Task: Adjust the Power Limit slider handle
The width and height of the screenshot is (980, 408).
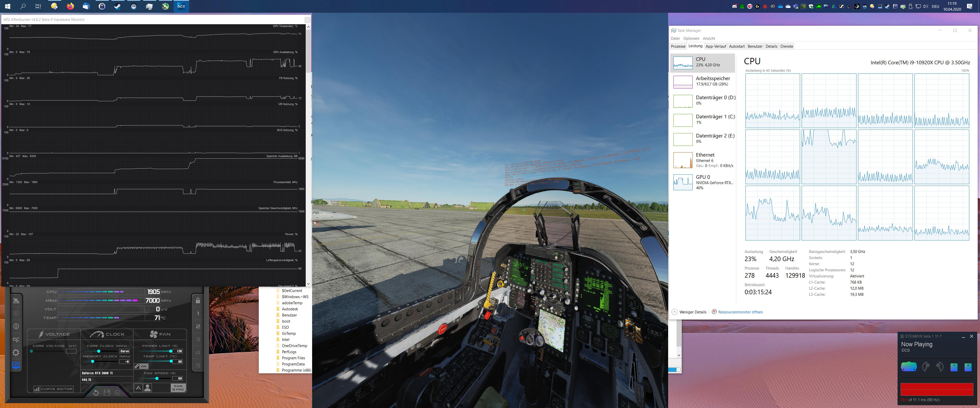Action: [170, 351]
